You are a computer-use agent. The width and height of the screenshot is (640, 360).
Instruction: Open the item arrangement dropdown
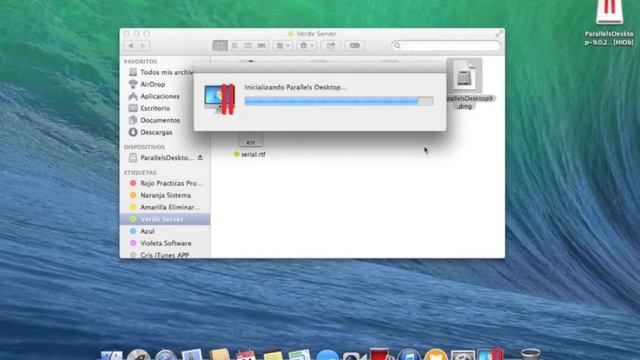tap(283, 46)
